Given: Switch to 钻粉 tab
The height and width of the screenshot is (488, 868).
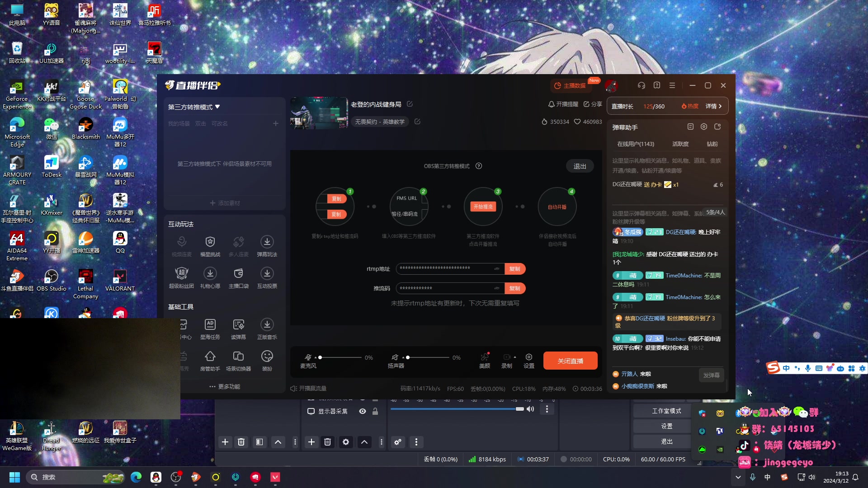Looking at the screenshot, I should [x=712, y=144].
